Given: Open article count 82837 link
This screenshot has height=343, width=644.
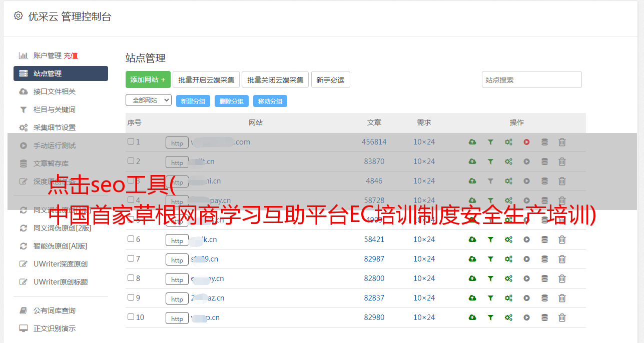Looking at the screenshot, I should pos(374,298).
